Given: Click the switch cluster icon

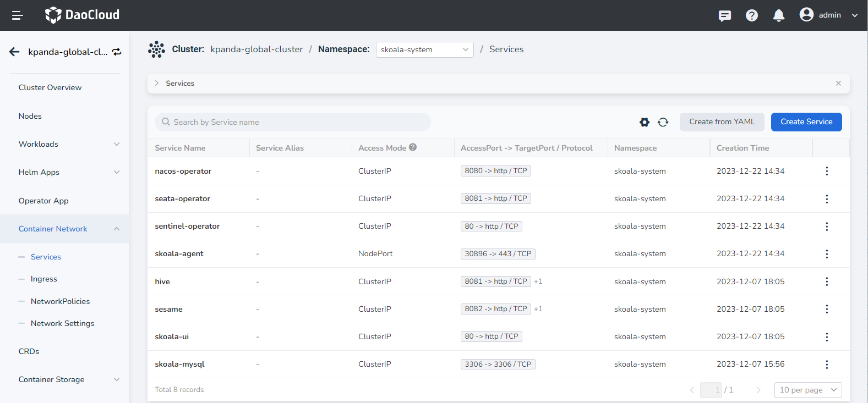Looking at the screenshot, I should pyautogui.click(x=117, y=52).
